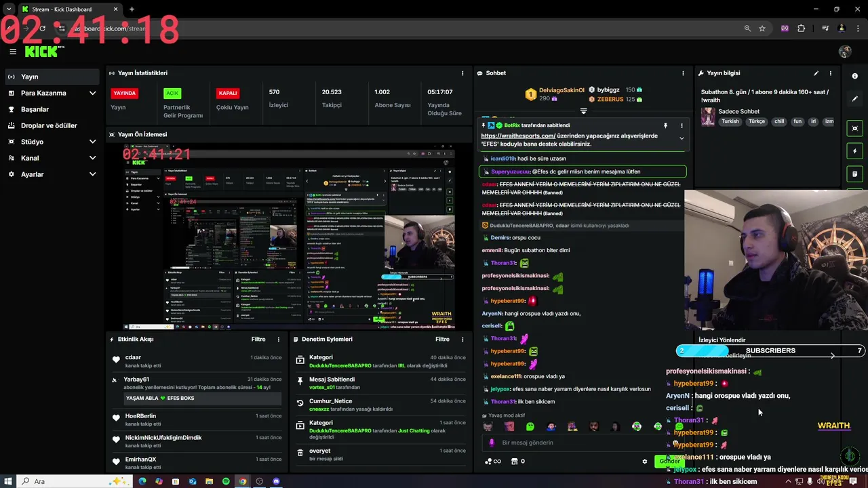Click the Sadece Sohbet category thumbnail
The image size is (868, 488).
click(708, 117)
